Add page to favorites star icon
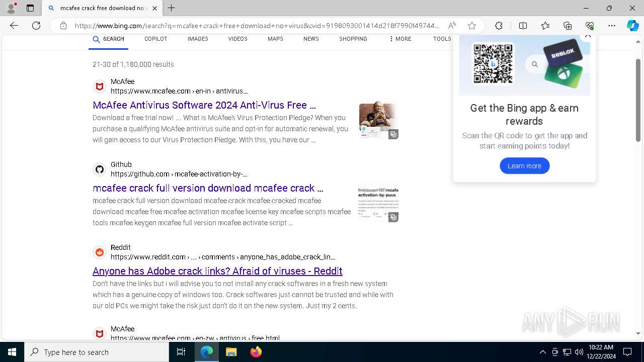Screen dimensions: 644x362 471,26
